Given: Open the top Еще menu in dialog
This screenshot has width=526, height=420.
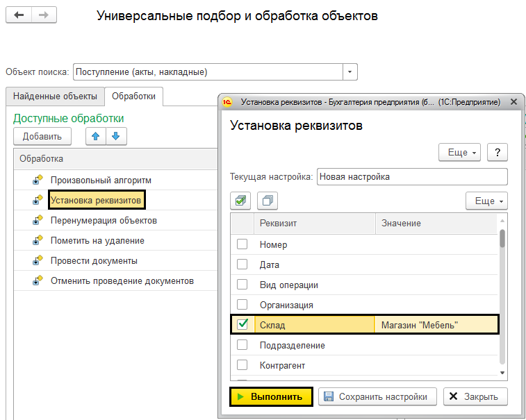Looking at the screenshot, I should pos(460,152).
